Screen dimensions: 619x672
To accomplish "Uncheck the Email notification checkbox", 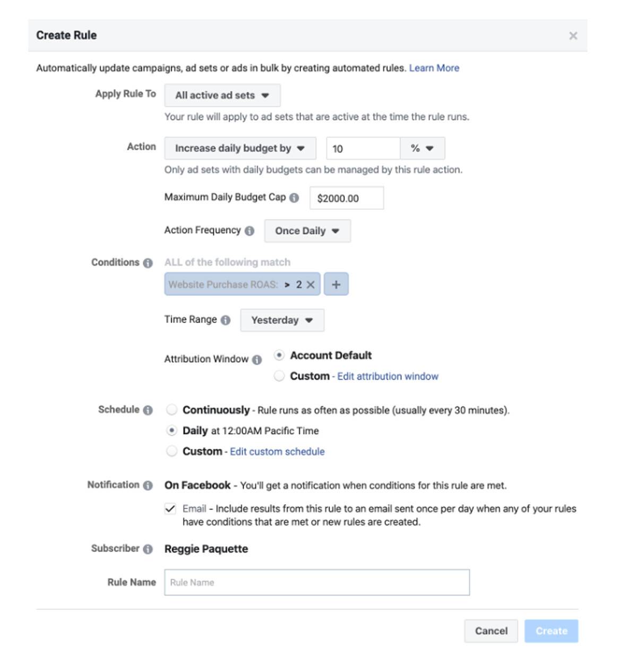I will click(171, 508).
